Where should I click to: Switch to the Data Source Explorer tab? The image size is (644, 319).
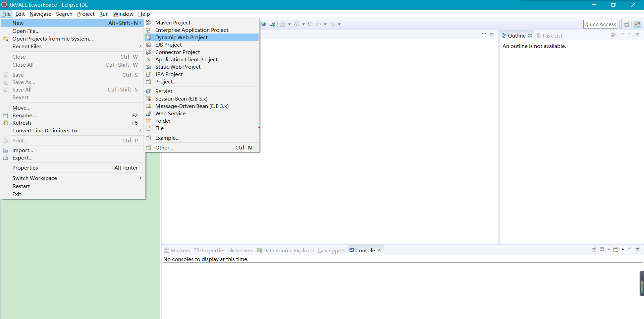pos(285,251)
